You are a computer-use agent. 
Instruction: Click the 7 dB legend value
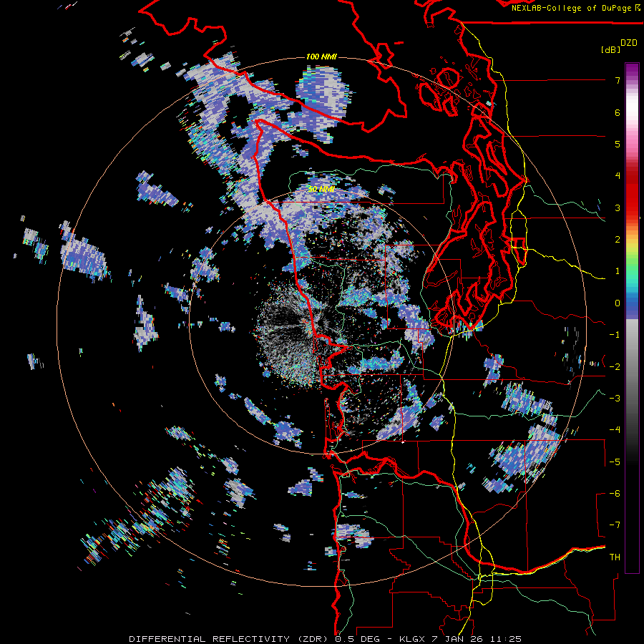click(618, 80)
